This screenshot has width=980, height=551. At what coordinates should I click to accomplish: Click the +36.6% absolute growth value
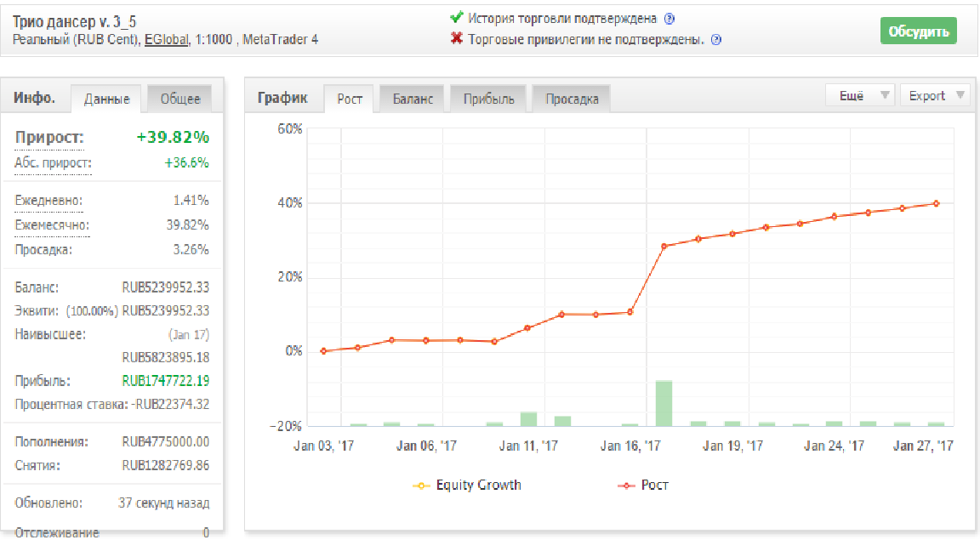[186, 163]
